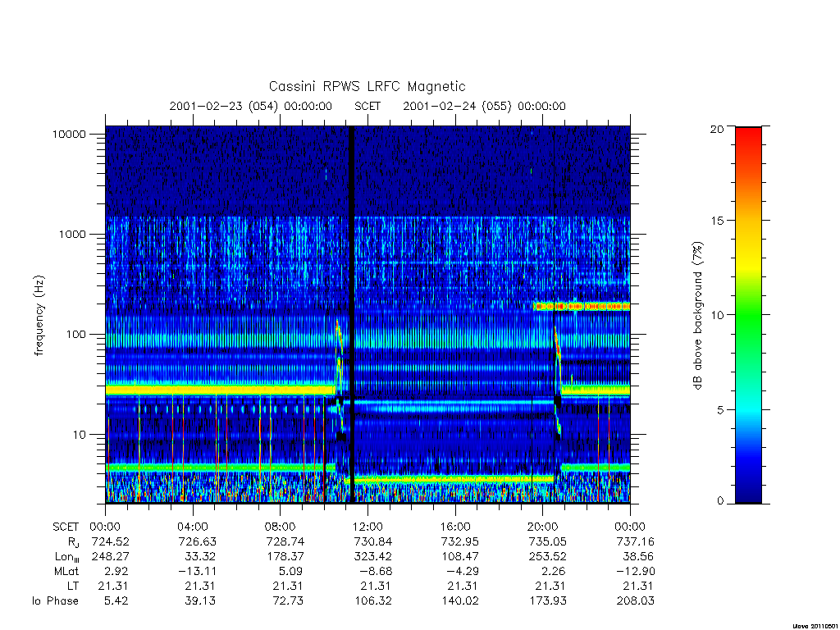The height and width of the screenshot is (630, 840).
Task: Click the Io Phase value 173.93
Action: (547, 601)
